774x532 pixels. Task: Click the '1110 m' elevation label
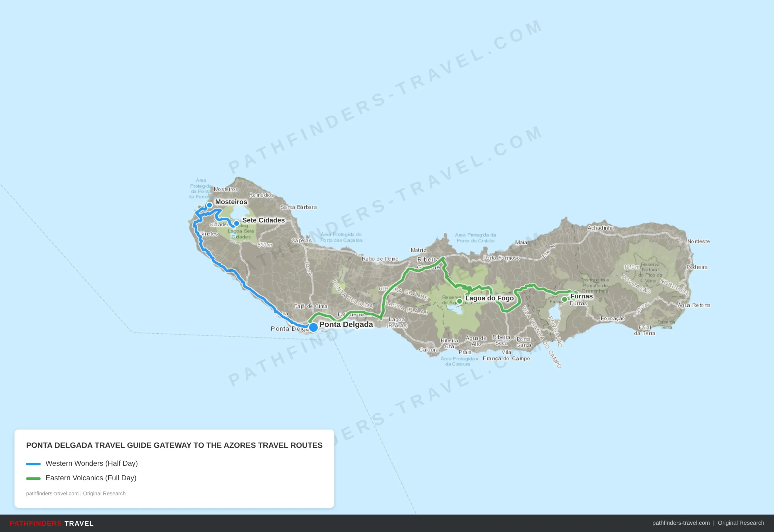point(632,267)
